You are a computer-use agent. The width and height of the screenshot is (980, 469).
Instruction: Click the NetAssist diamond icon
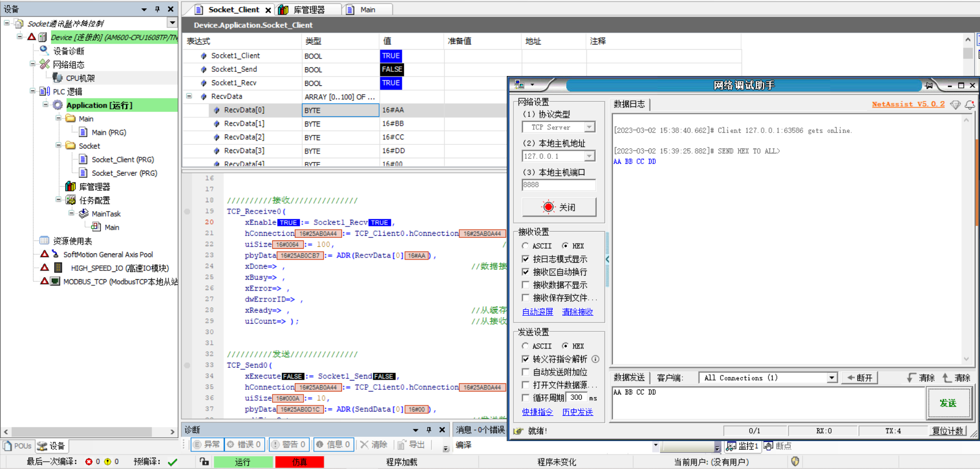[x=956, y=104]
